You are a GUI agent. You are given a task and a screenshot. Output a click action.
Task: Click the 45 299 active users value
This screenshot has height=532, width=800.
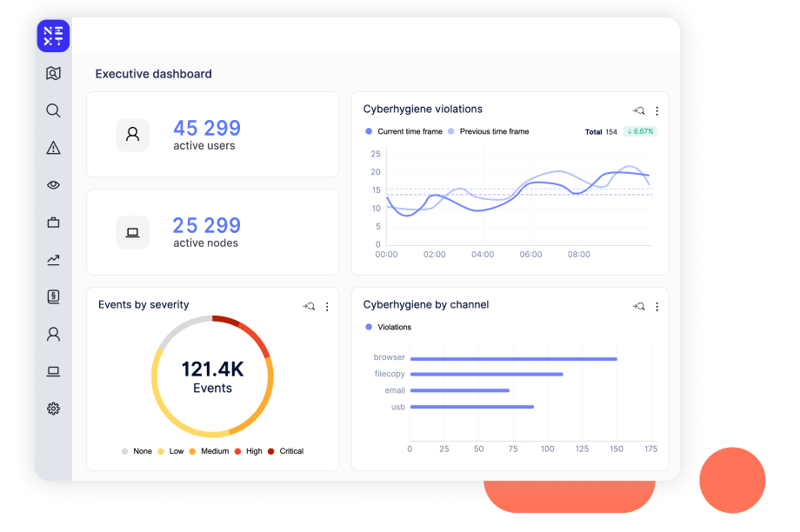pos(207,128)
